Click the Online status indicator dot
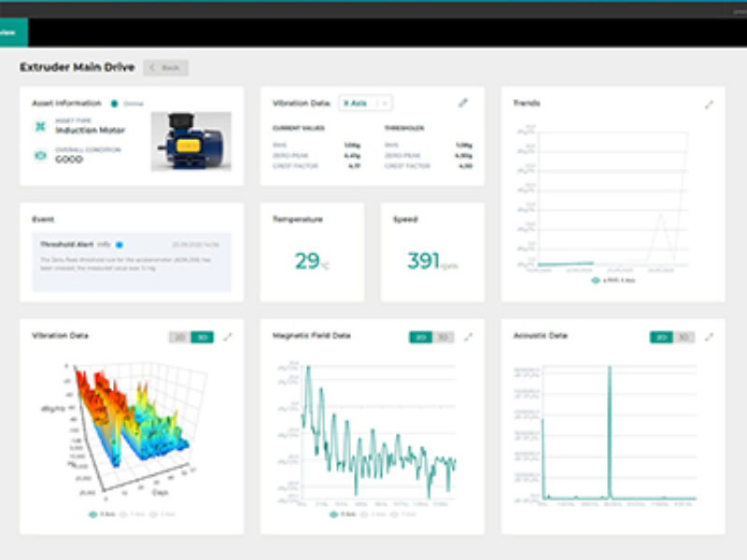The image size is (747, 560). (113, 103)
